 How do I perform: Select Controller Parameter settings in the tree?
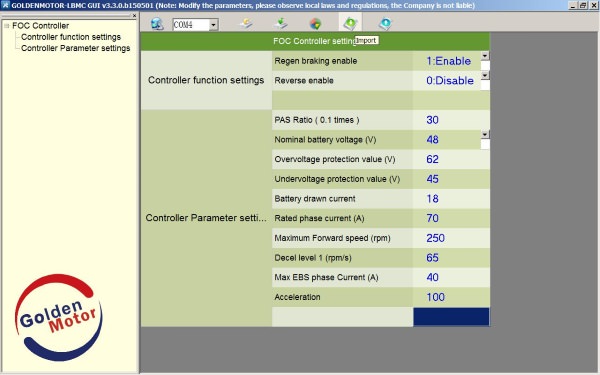(75, 48)
